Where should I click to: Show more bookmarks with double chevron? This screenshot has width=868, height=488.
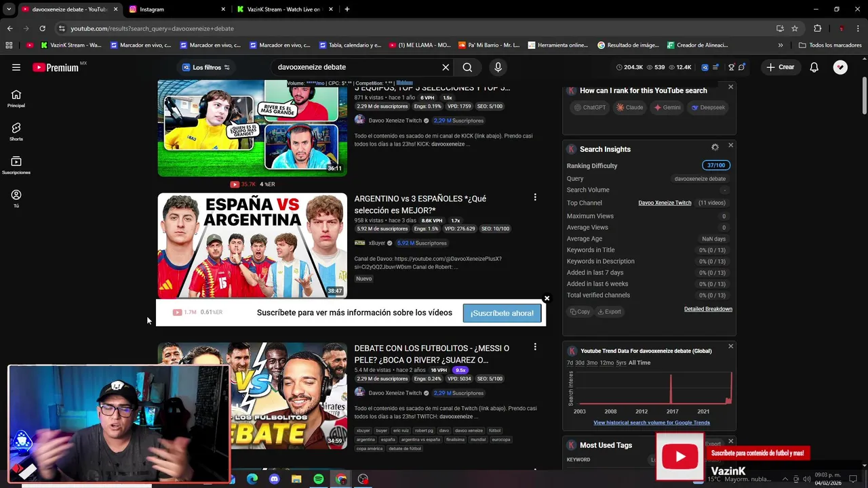click(781, 45)
